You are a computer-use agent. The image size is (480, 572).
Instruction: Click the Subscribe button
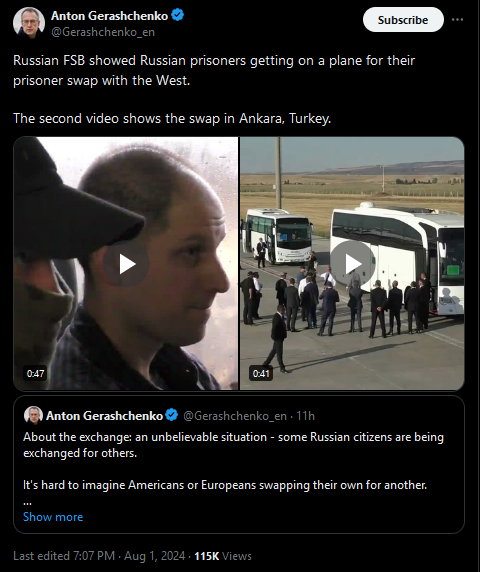[x=403, y=20]
